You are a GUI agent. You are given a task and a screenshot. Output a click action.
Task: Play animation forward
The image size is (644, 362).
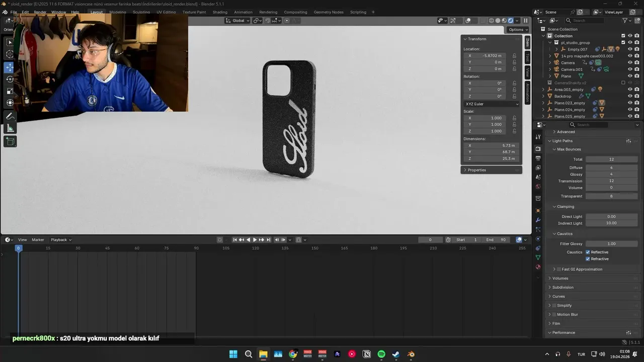pos(255,240)
